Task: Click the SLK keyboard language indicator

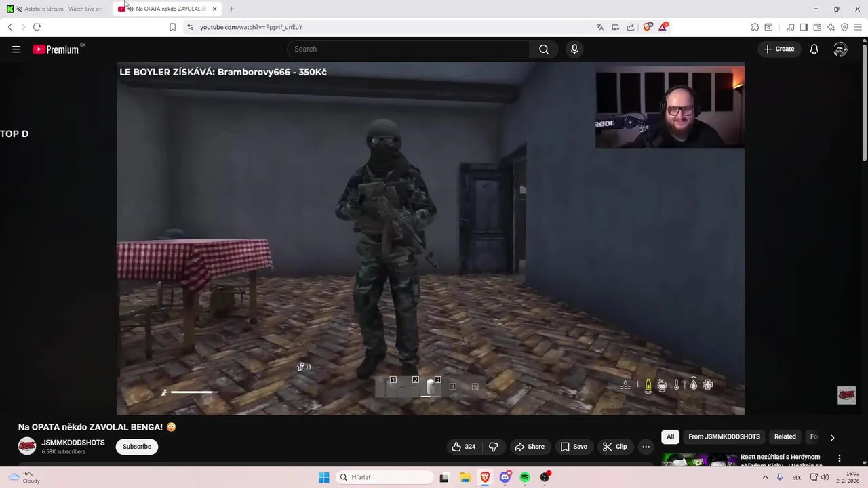Action: 797,477
